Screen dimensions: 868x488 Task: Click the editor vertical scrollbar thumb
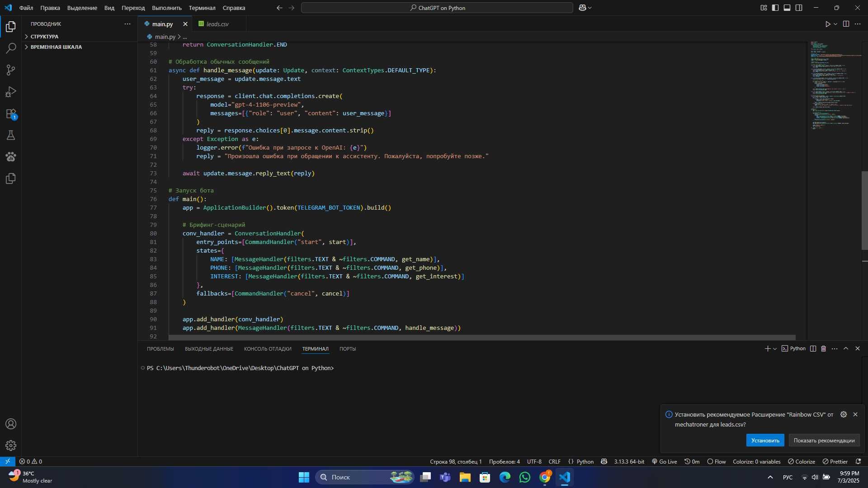click(865, 210)
